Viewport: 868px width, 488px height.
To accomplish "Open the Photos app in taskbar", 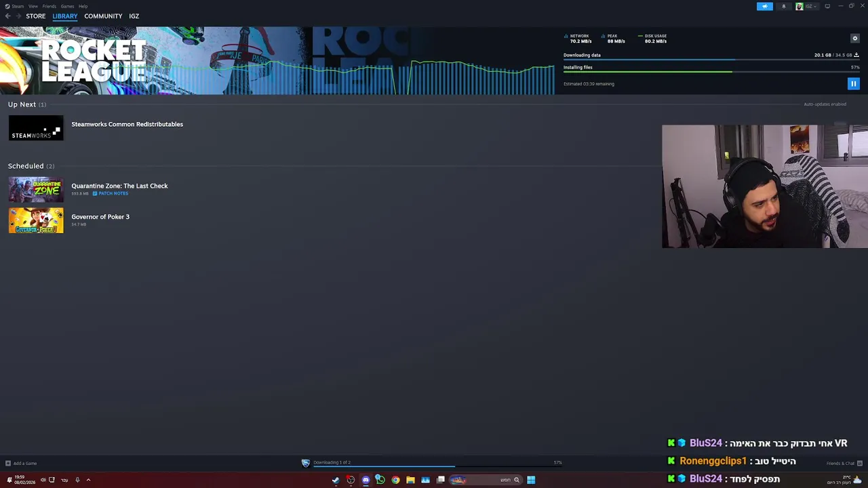I will 425,480.
